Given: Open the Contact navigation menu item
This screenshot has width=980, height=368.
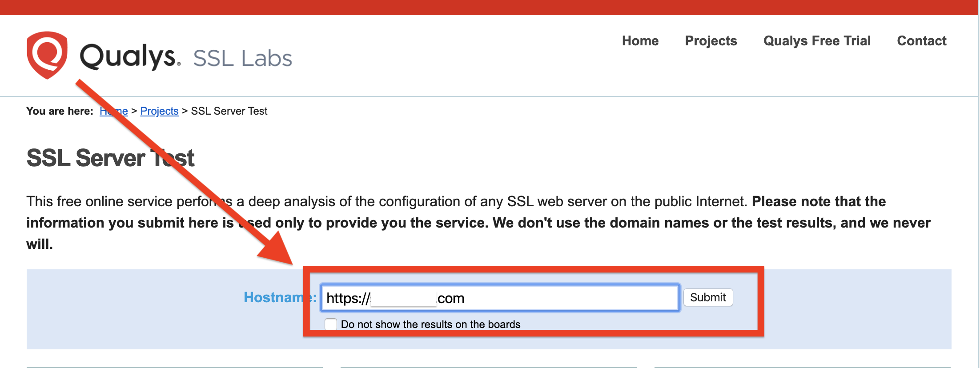Looking at the screenshot, I should pos(922,41).
